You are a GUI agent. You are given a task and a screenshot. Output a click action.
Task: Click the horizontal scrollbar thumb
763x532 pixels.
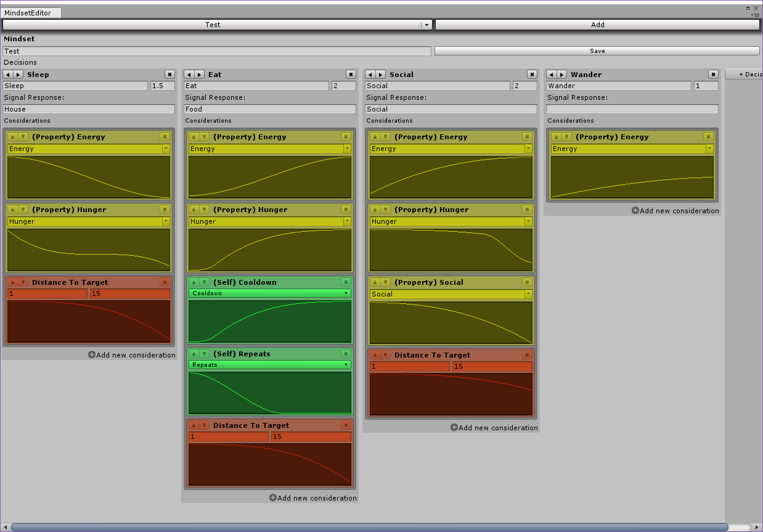pos(370,527)
